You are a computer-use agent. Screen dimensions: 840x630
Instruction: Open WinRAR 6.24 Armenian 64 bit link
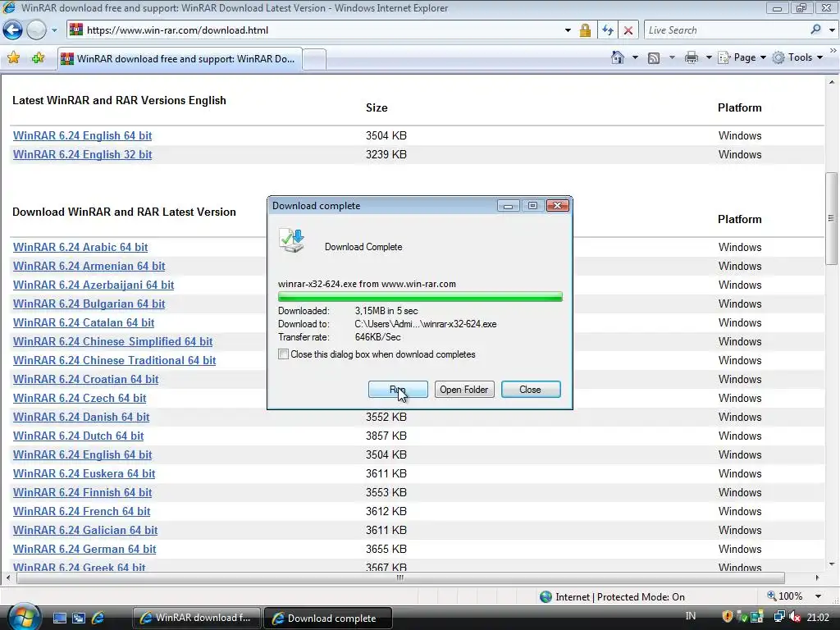tap(89, 266)
